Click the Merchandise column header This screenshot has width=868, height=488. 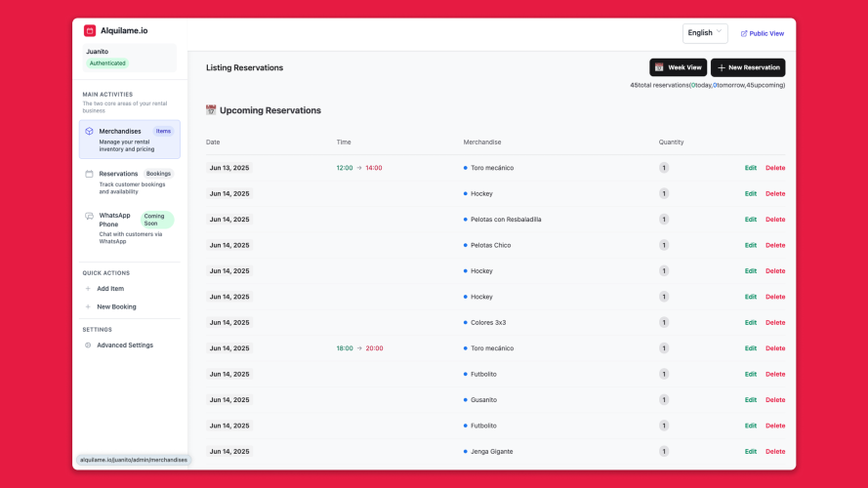coord(482,142)
